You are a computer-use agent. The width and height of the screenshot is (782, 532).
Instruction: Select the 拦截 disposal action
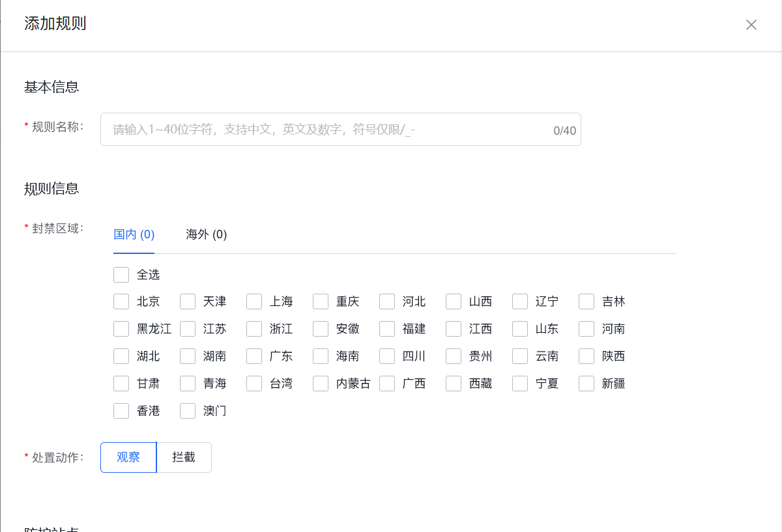(x=184, y=457)
